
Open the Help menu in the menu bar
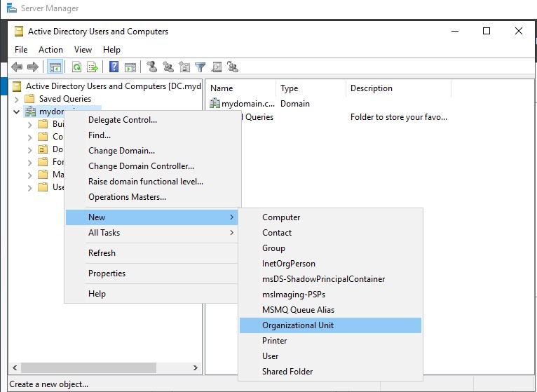click(111, 50)
